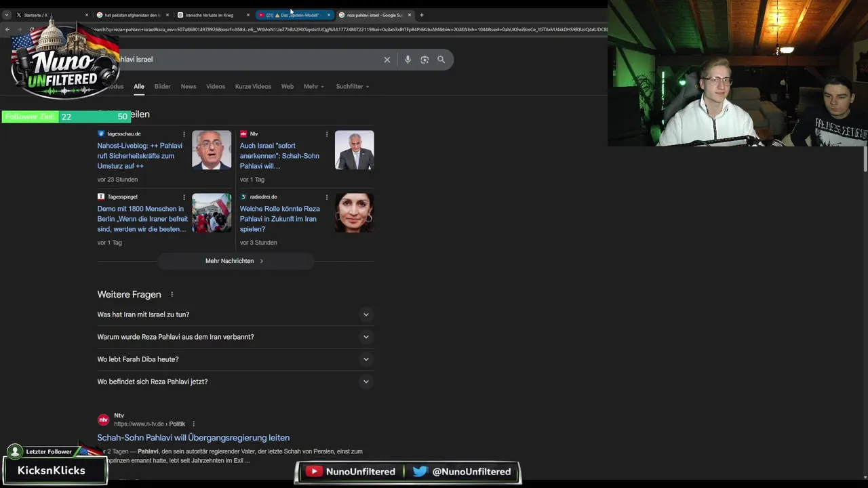Select the Videos search filter
Image resolution: width=868 pixels, height=488 pixels.
(x=216, y=87)
